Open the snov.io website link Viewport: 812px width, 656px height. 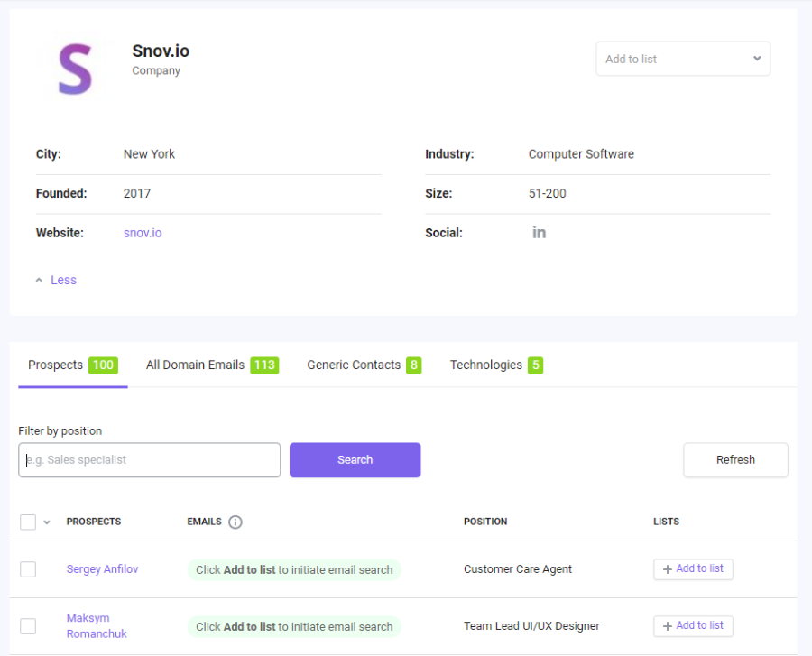pos(143,233)
